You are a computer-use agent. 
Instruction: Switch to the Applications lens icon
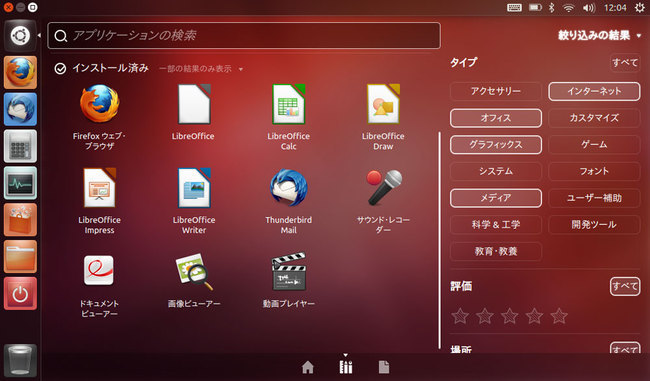346,367
